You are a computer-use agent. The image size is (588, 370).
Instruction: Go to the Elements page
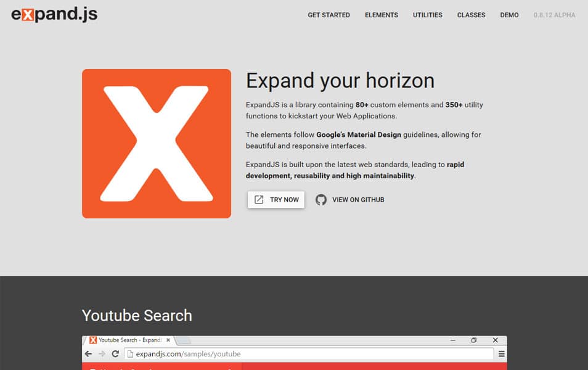click(382, 15)
